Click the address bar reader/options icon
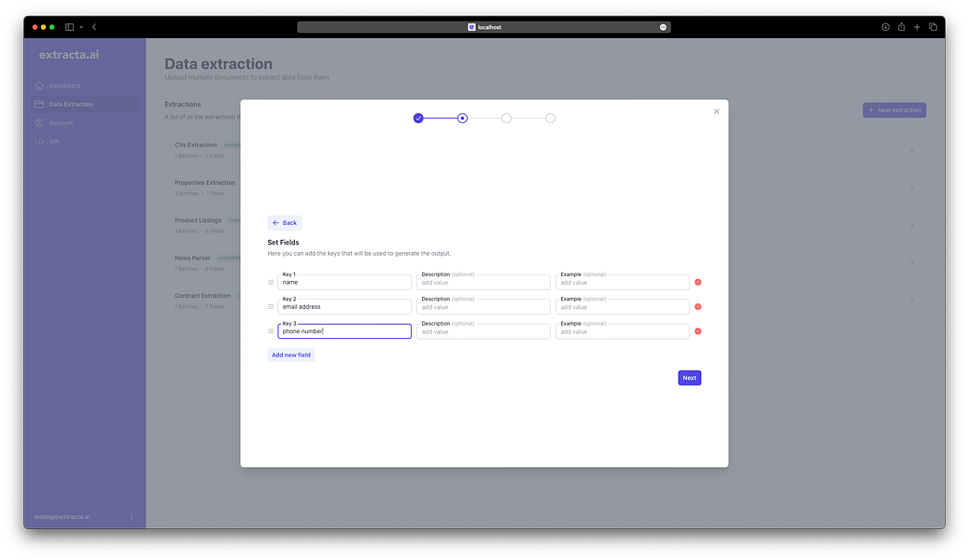The image size is (969, 560). point(663,27)
